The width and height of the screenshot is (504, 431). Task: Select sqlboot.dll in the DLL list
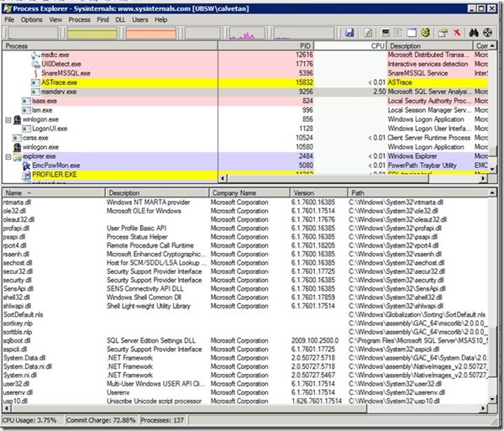[x=16, y=339]
